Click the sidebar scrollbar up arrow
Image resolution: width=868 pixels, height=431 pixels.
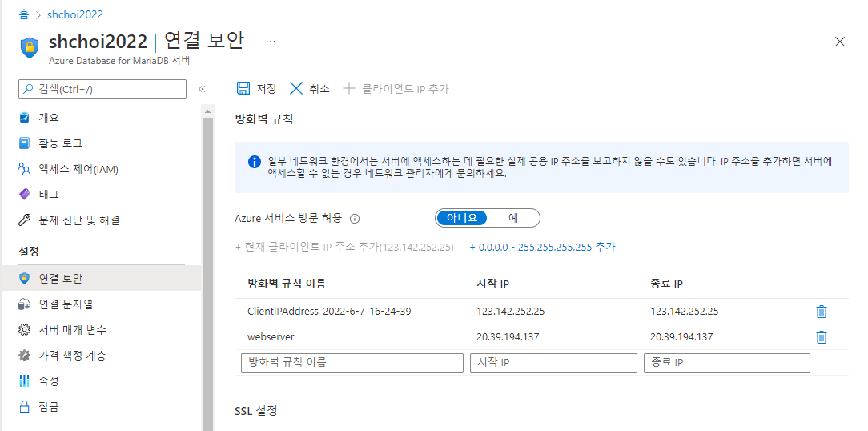click(207, 112)
